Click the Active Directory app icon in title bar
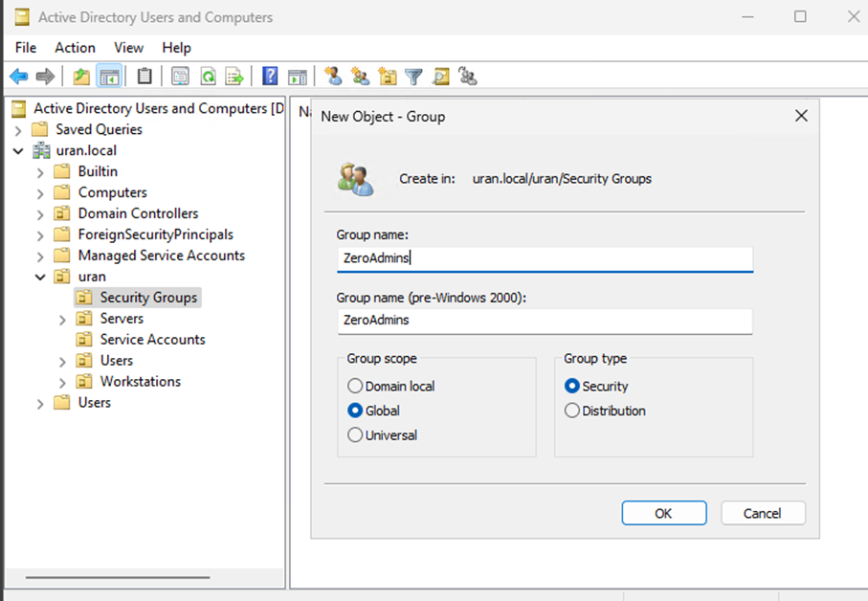Viewport: 868px width, 601px height. [x=22, y=17]
